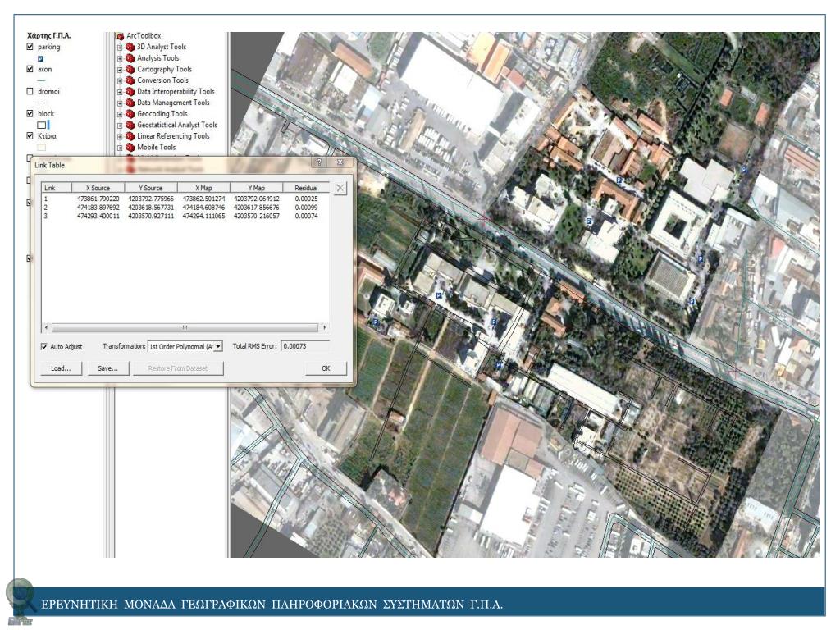
Task: Click the axon layer line symbol
Action: [x=42, y=81]
